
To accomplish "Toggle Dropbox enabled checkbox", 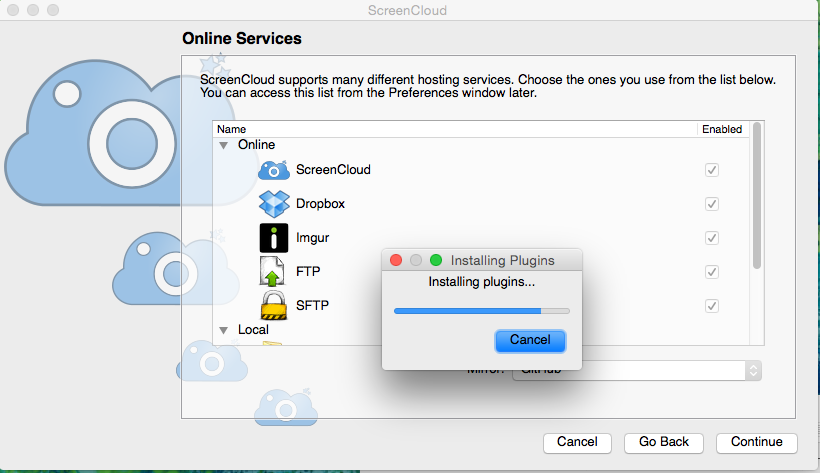I will click(711, 204).
